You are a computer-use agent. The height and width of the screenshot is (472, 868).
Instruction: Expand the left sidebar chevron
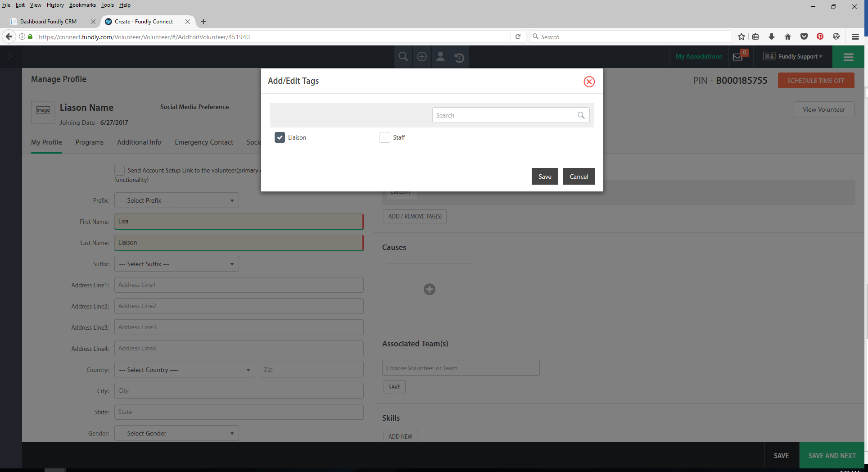10,57
